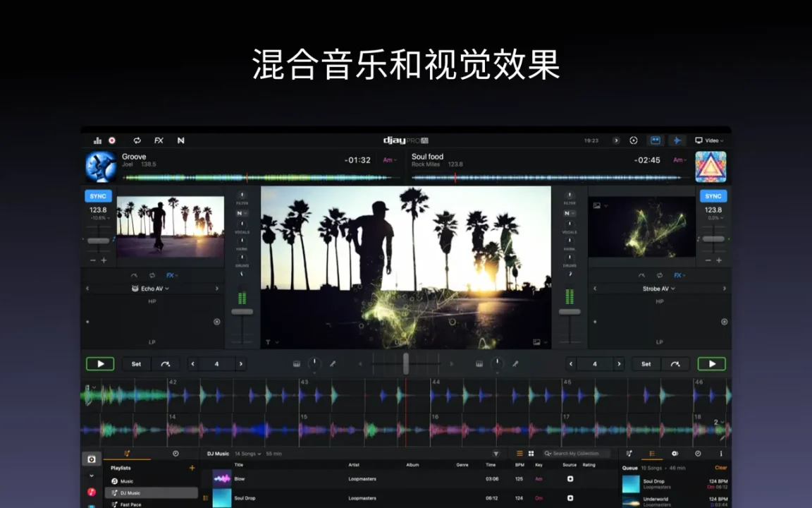The image size is (812, 508).
Task: Open the FX panel from top toolbar
Action: [x=159, y=140]
